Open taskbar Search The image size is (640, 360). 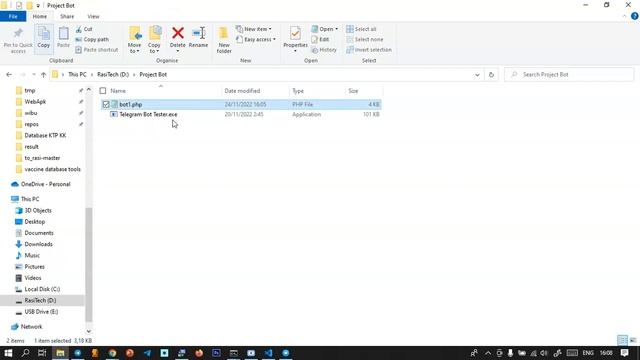[x=25, y=353]
